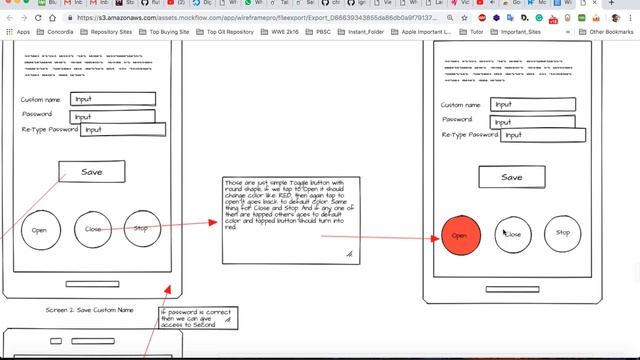Open the Google Translate extension icon
This screenshot has height=360, width=640.
click(510, 18)
